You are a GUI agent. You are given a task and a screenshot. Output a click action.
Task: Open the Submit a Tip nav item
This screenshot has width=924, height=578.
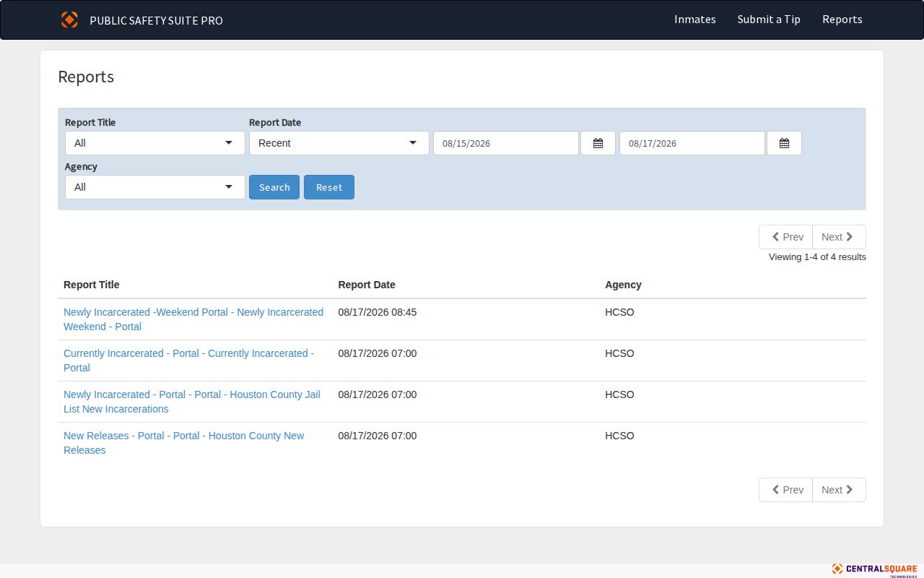coord(769,20)
